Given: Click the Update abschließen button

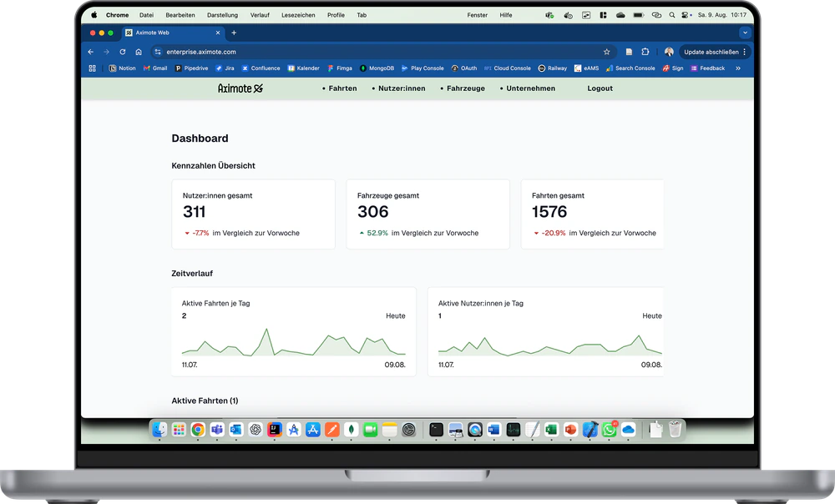Looking at the screenshot, I should click(711, 51).
